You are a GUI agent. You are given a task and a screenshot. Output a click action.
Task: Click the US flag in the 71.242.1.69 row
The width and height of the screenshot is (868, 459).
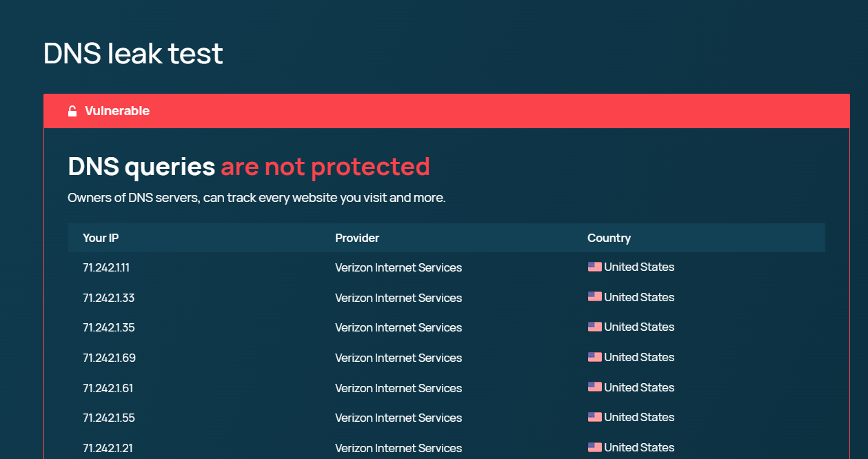tap(594, 357)
